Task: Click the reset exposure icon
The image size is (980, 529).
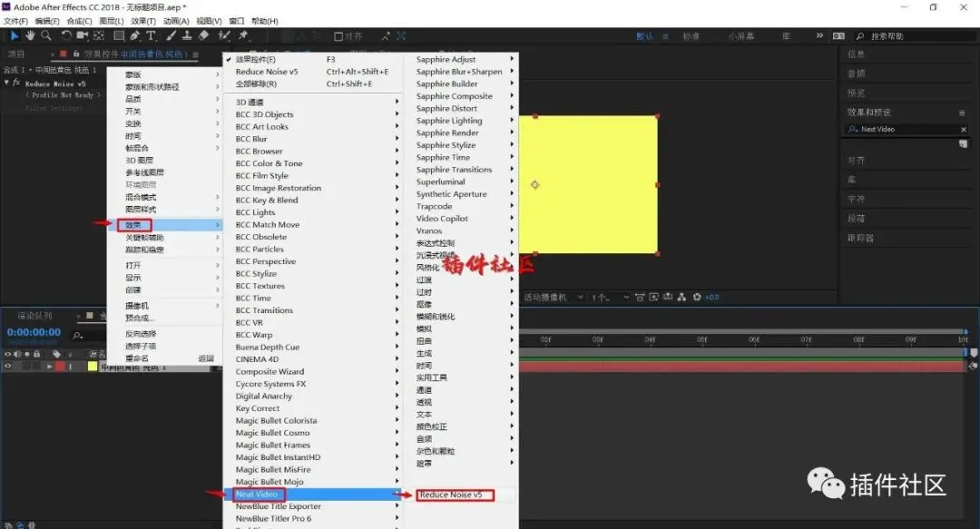Action: point(697,297)
